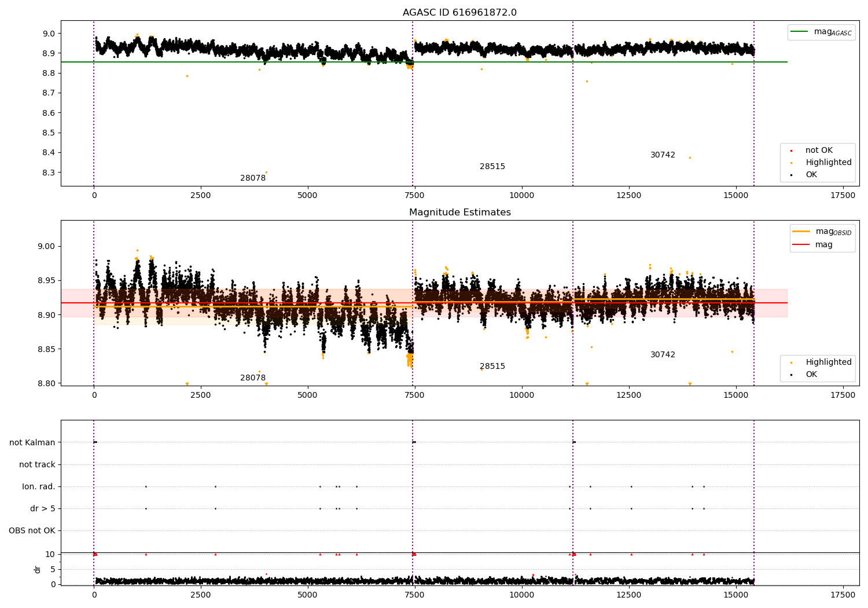The height and width of the screenshot is (608, 868).
Task: Click the "Ion. rad." axis label
Action: (39, 487)
